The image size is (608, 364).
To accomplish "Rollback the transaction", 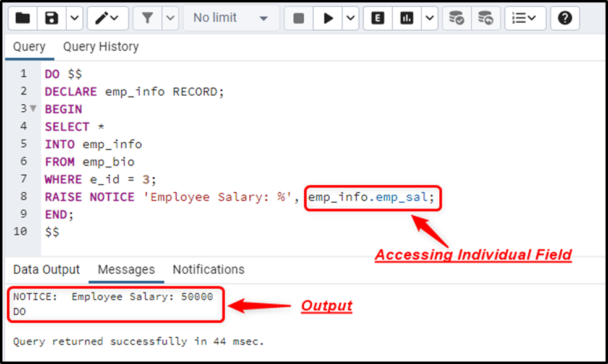I will [486, 18].
